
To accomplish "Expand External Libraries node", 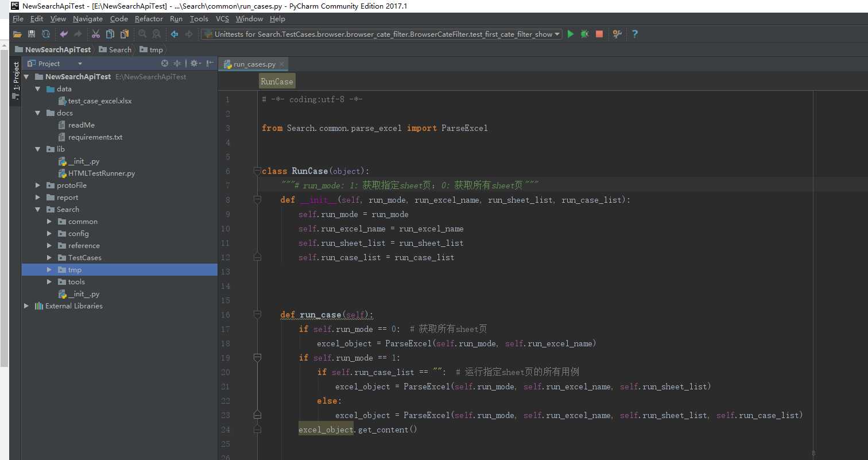I will pyautogui.click(x=26, y=306).
